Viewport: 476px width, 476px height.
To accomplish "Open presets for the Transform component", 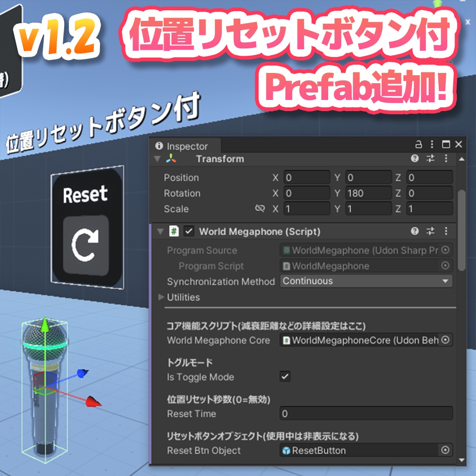I will pos(431,159).
